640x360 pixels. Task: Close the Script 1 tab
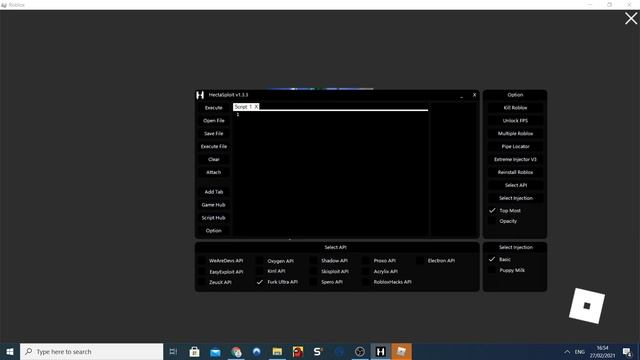pos(256,107)
